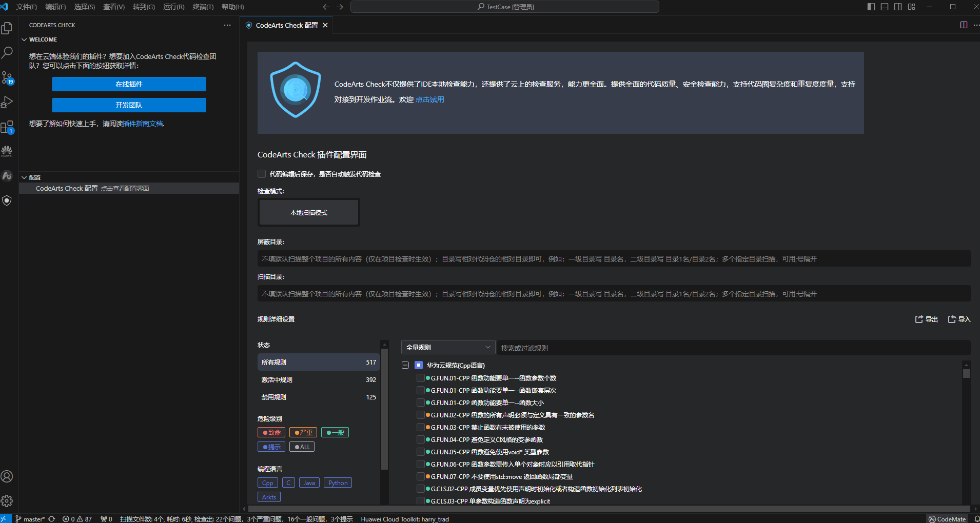Check the G.FUN.01-CPP 函数参数个数 rule

point(421,378)
